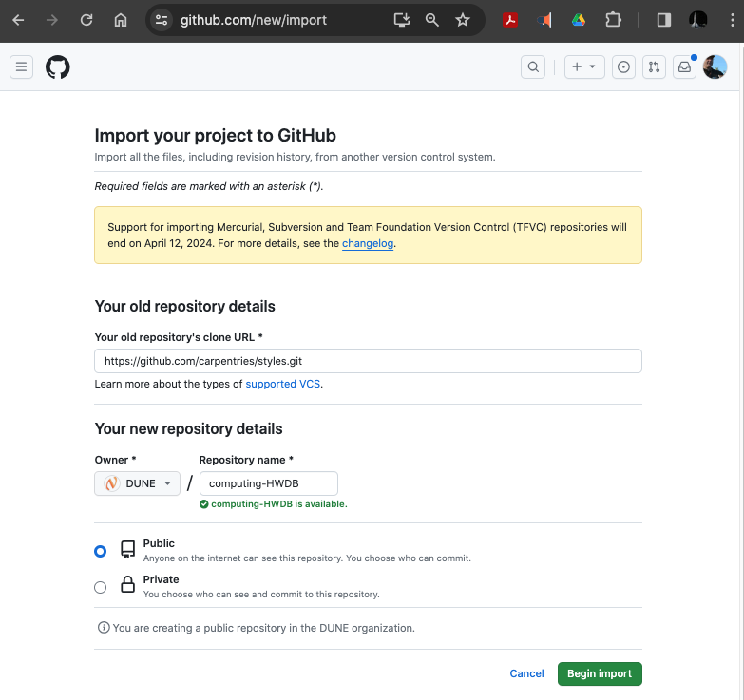
Task: Open the GitHub issues icon
Action: (x=624, y=66)
